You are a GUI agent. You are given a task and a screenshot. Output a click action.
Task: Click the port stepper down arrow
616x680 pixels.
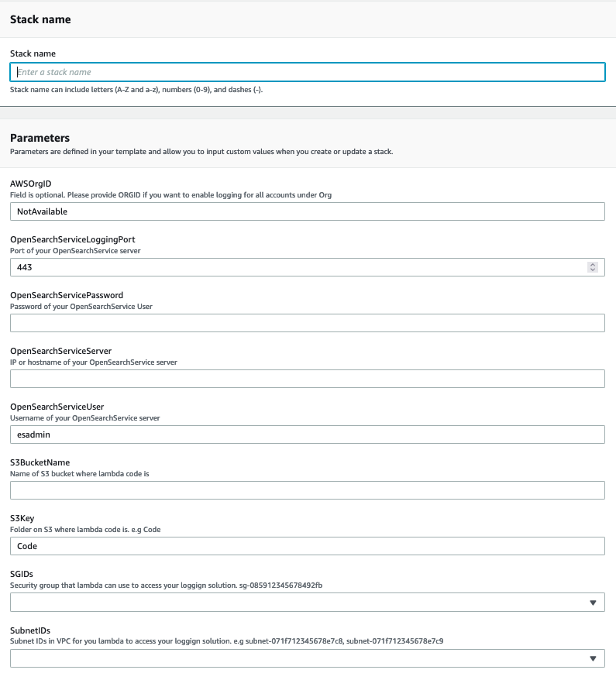pyautogui.click(x=591, y=270)
